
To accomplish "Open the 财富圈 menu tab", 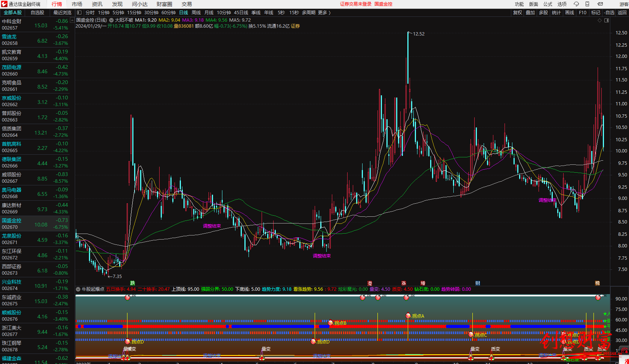I will 164,4.
